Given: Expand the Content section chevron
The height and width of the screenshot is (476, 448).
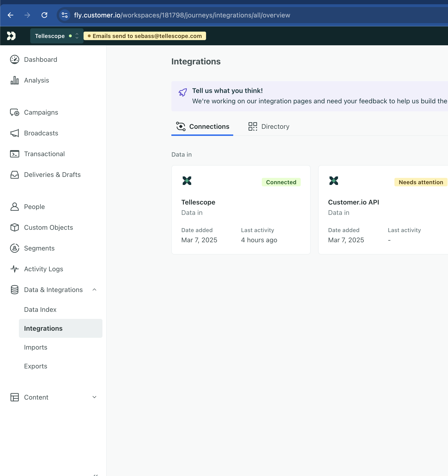Looking at the screenshot, I should [94, 397].
